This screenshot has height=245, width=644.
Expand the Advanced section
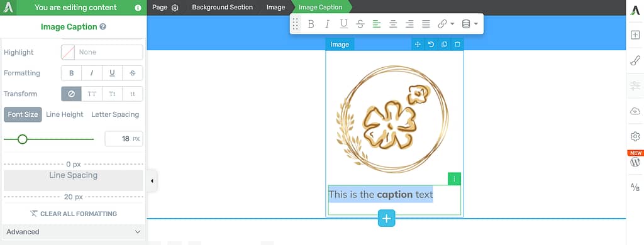coord(74,232)
